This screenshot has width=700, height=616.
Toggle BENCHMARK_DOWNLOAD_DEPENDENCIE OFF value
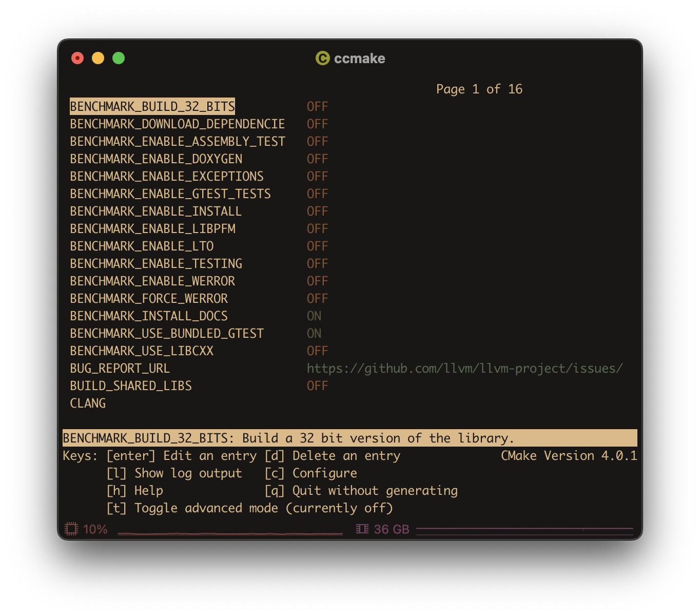(317, 124)
